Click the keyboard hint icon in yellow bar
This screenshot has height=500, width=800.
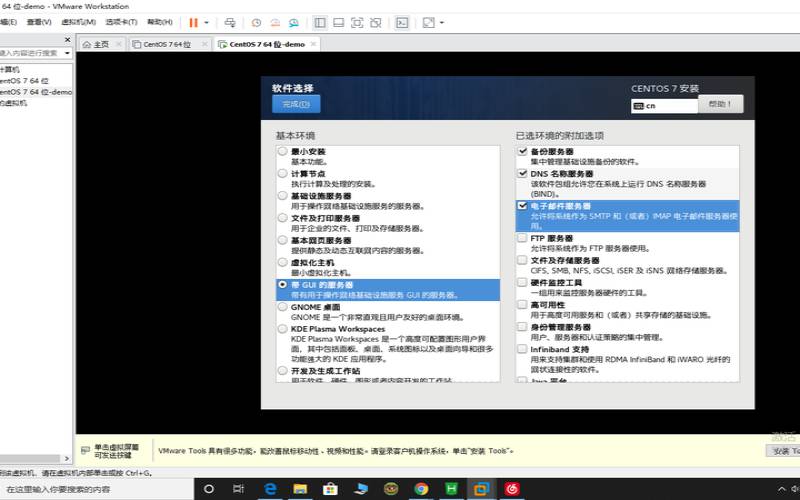pyautogui.click(x=86, y=450)
